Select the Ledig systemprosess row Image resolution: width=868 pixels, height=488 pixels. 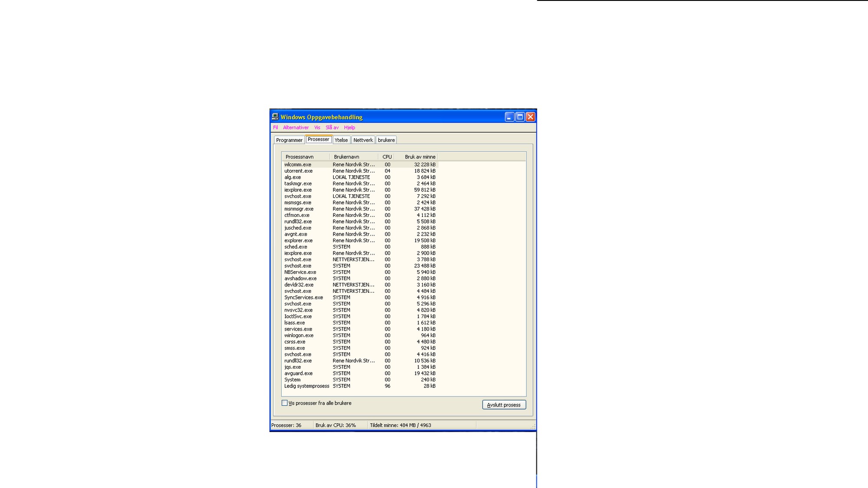click(x=306, y=386)
